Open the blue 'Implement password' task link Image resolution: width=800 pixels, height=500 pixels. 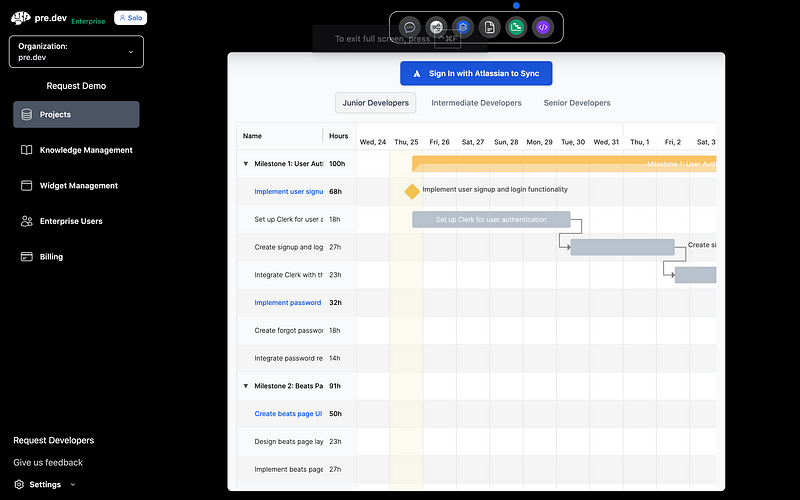(x=288, y=303)
